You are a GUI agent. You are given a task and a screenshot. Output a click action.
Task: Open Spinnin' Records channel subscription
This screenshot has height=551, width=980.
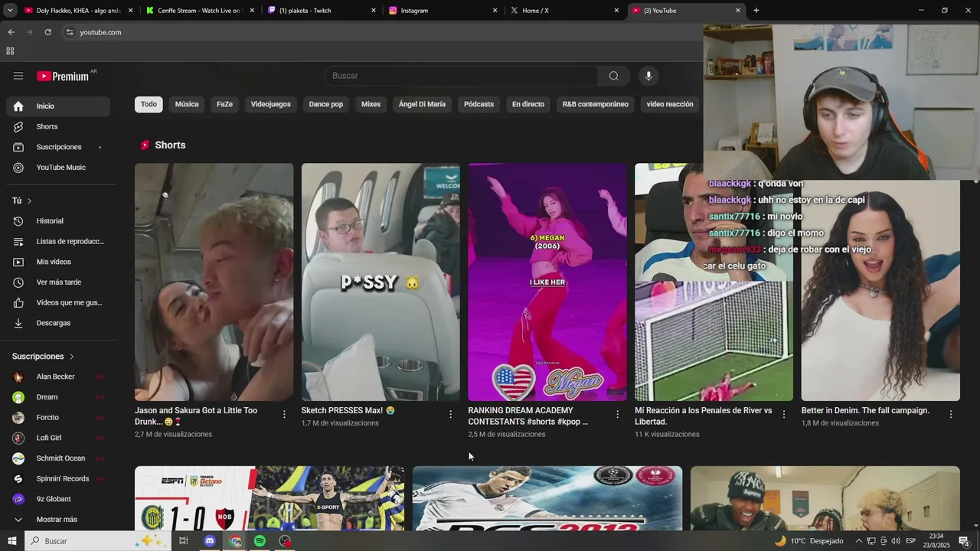tap(58, 479)
